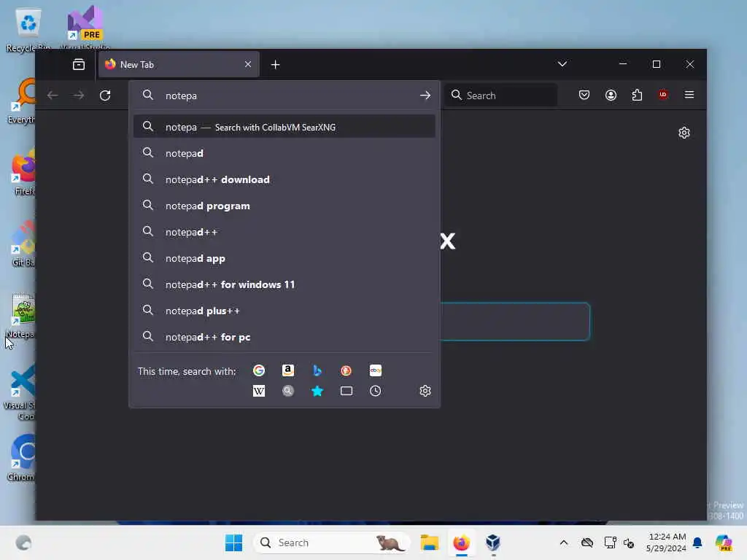The image size is (747, 560).
Task: Open Firefox application hamburger menu
Action: (689, 95)
